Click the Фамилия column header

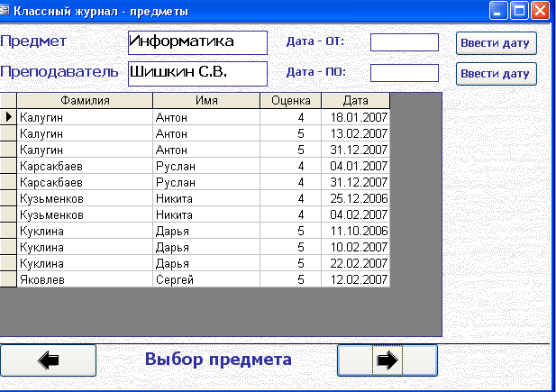(85, 101)
